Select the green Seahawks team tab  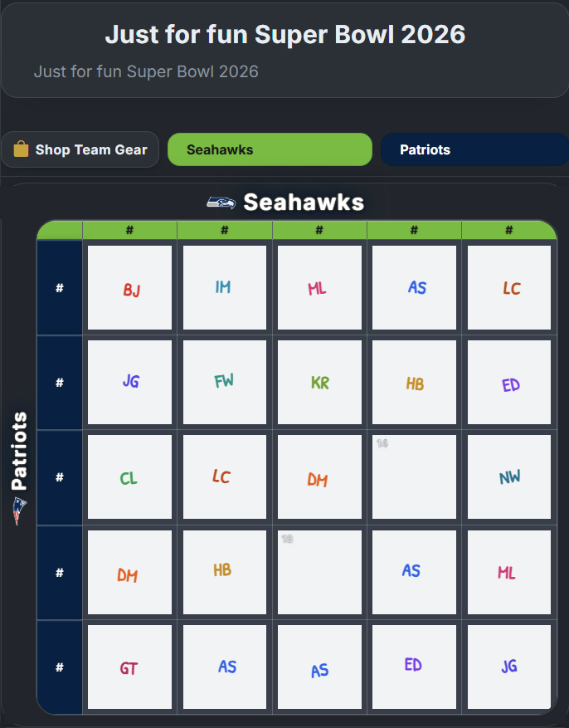(270, 149)
